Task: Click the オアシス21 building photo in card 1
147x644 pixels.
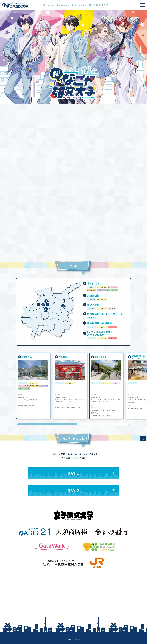Action: [33, 370]
